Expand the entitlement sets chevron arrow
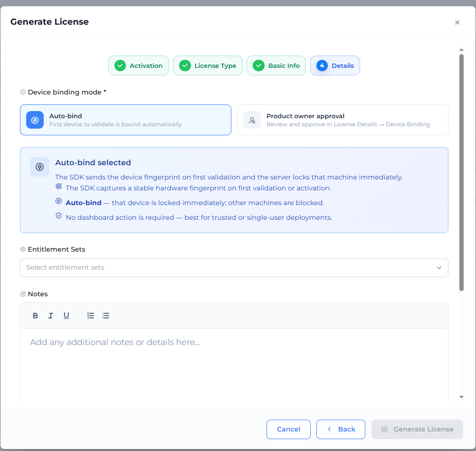The height and width of the screenshot is (451, 476). (439, 267)
